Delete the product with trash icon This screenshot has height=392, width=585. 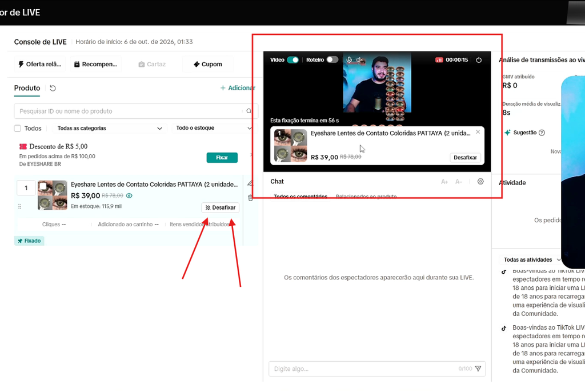250,198
